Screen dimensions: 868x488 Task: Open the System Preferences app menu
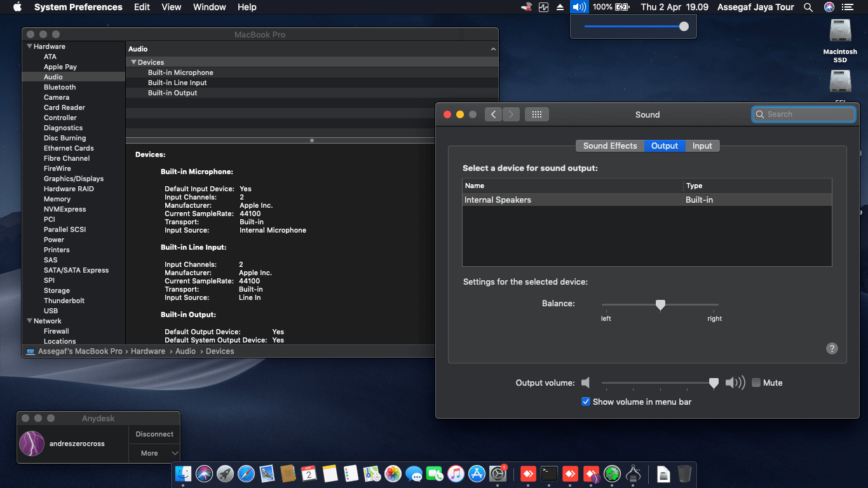tap(78, 7)
